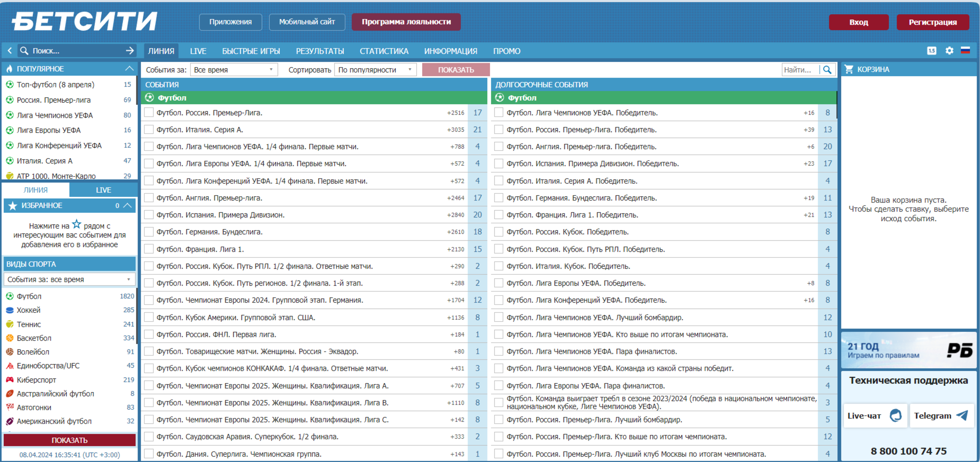Tick checkbox for Франция. Лига 1. Победитель.
The width and height of the screenshot is (980, 462).
pos(499,214)
